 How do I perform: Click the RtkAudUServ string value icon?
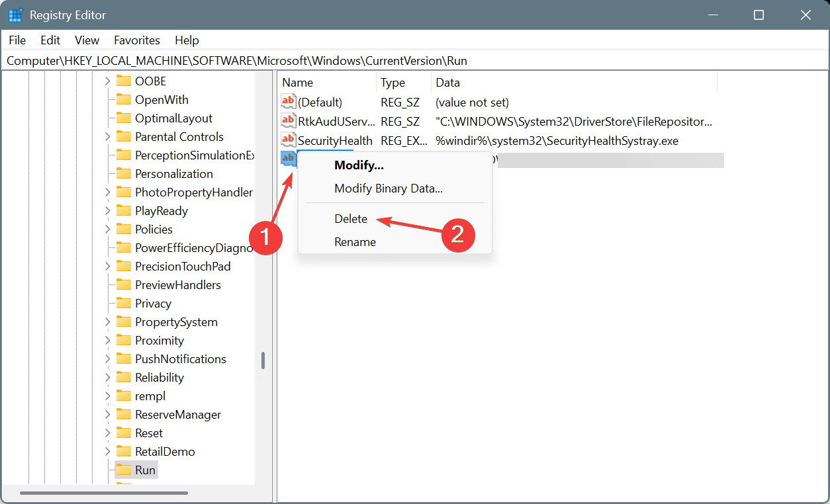click(x=289, y=121)
